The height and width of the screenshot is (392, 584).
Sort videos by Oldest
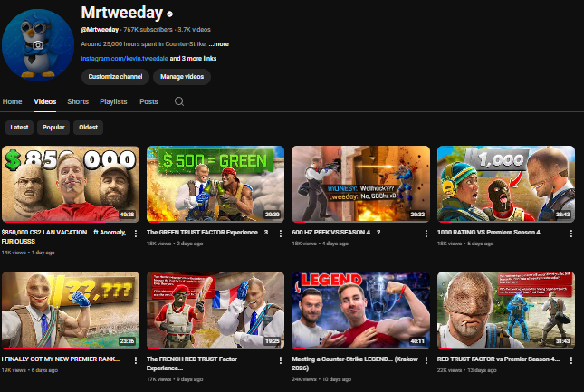click(x=88, y=128)
